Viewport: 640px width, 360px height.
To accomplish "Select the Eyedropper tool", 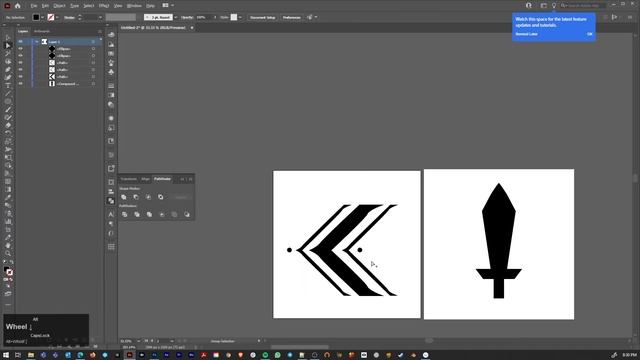I will pyautogui.click(x=8, y=198).
